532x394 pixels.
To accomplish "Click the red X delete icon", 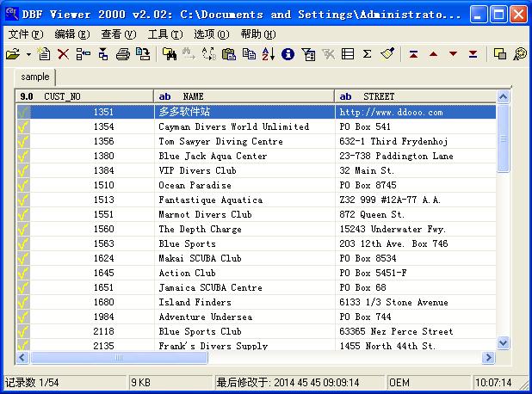I will coord(63,54).
